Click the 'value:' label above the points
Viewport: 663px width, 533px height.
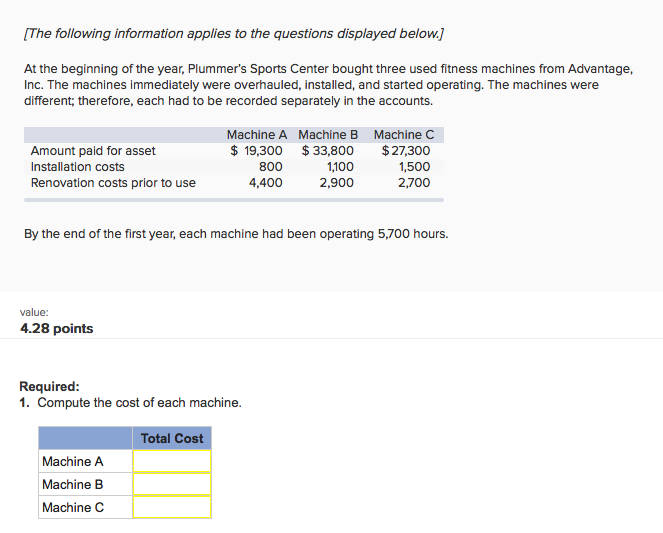[x=34, y=312]
